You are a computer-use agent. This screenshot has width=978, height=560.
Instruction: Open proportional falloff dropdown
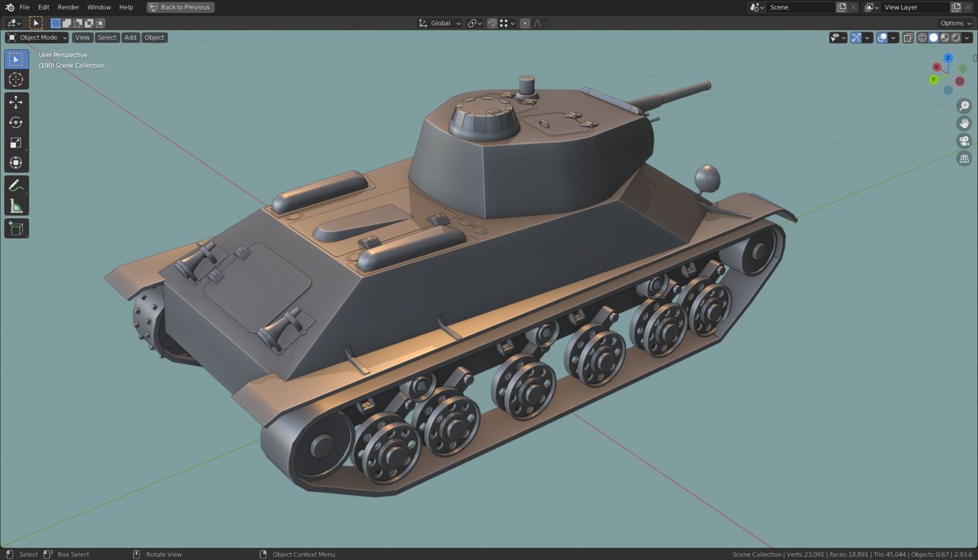coord(540,23)
